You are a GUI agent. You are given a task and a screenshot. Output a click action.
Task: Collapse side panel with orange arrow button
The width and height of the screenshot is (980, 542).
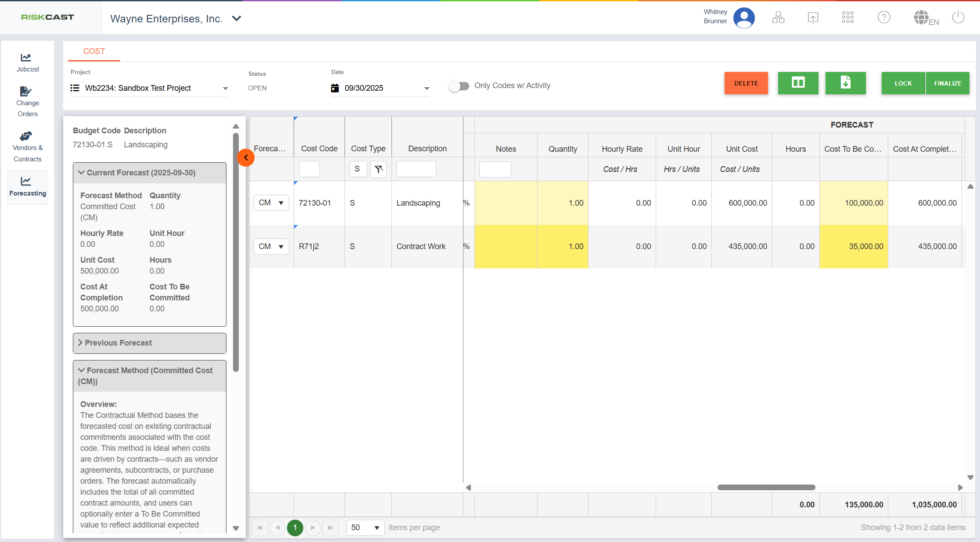click(x=246, y=158)
